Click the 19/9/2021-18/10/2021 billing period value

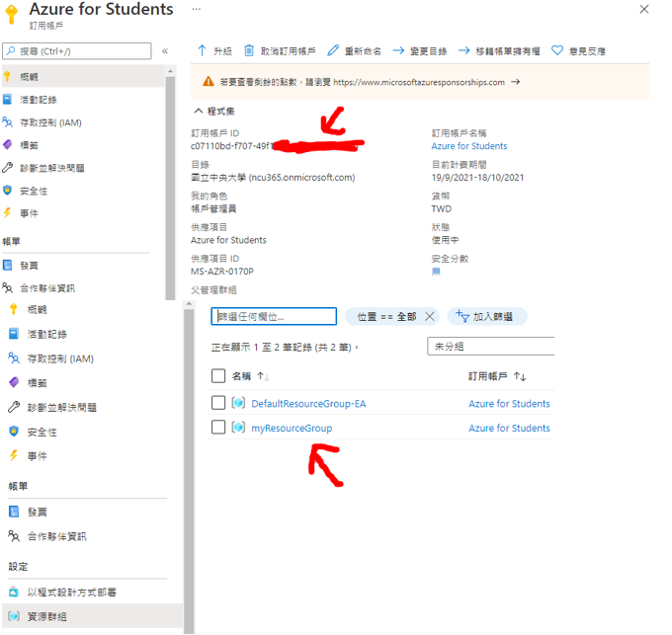(x=477, y=178)
